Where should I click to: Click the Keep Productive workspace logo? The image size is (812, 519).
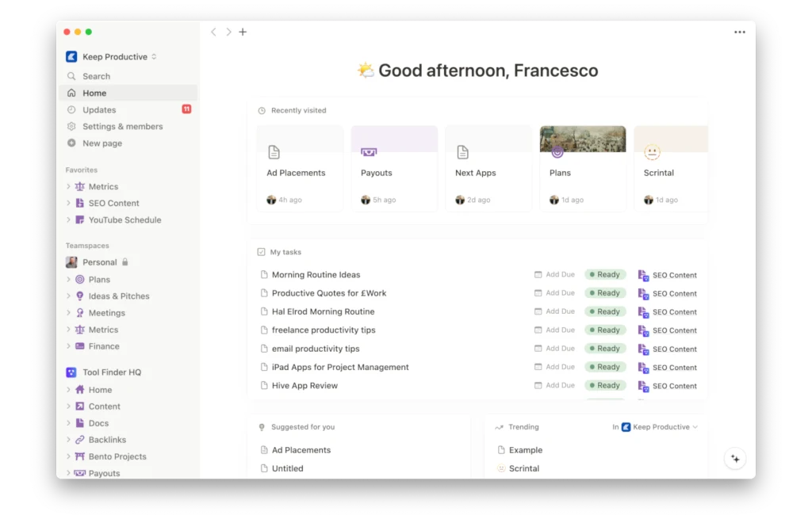pos(71,56)
